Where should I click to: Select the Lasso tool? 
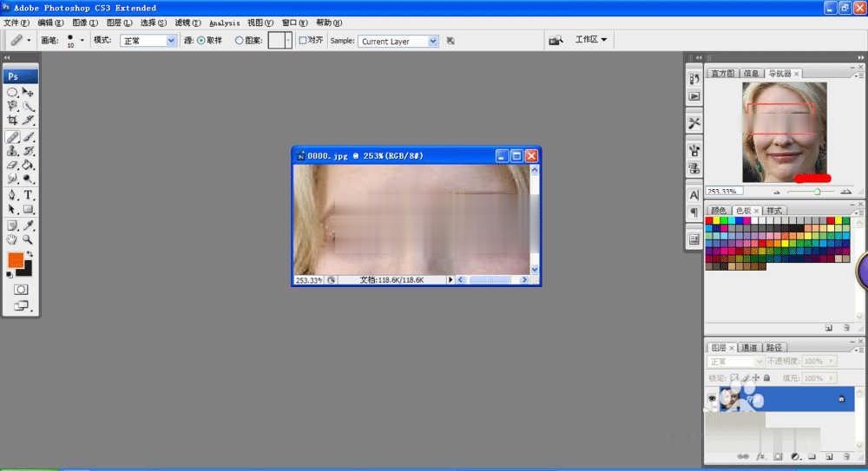pyautogui.click(x=12, y=106)
